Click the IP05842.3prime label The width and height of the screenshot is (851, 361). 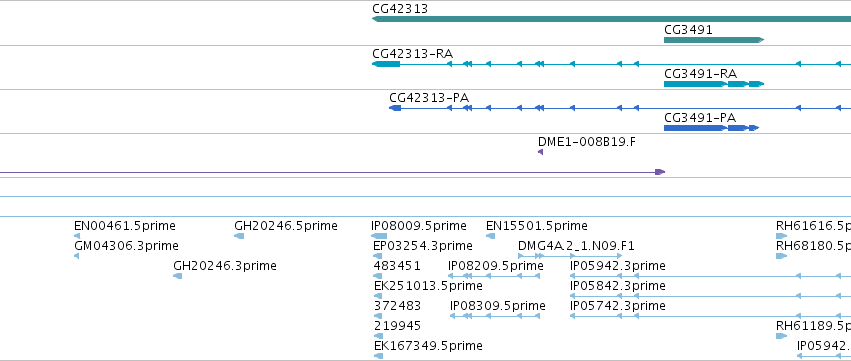pyautogui.click(x=618, y=286)
